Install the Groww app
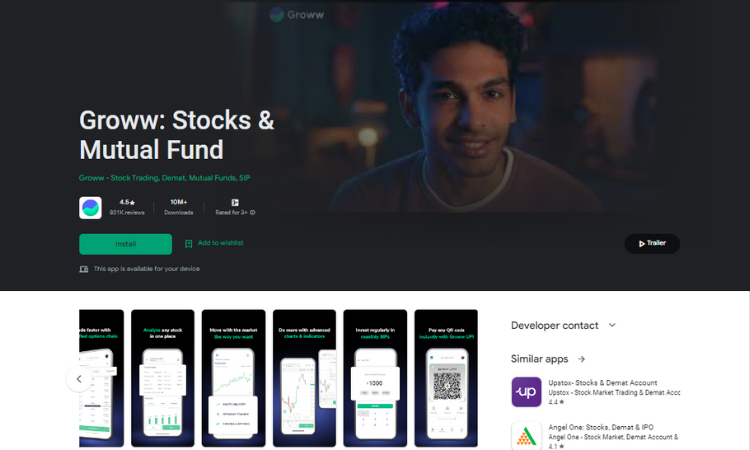Screen dimensions: 750x450 pyautogui.click(x=125, y=244)
